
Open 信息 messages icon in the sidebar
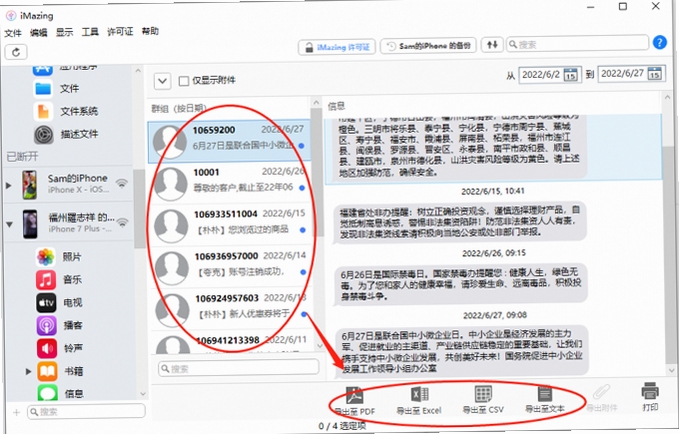pos(48,393)
